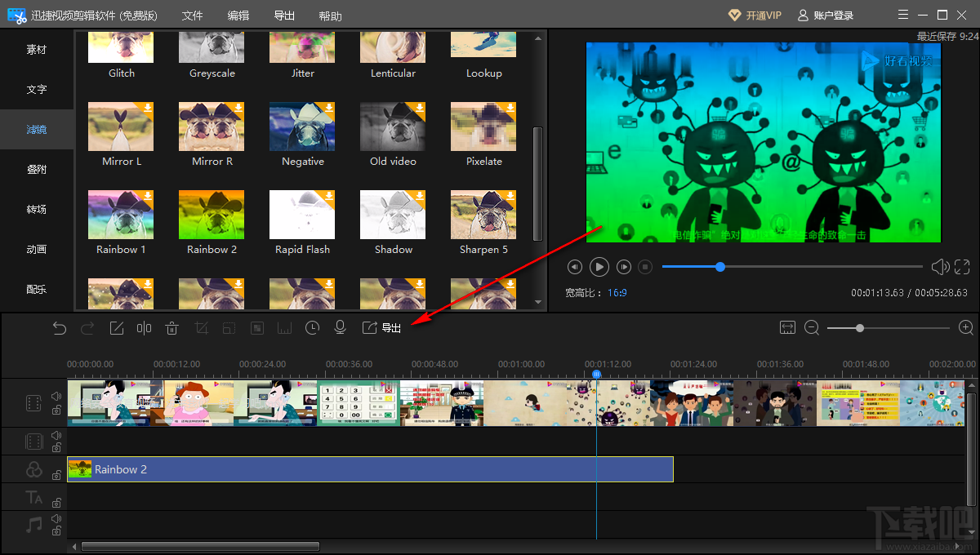This screenshot has width=980, height=555.
Task: Mute the music track speaker
Action: point(56,518)
